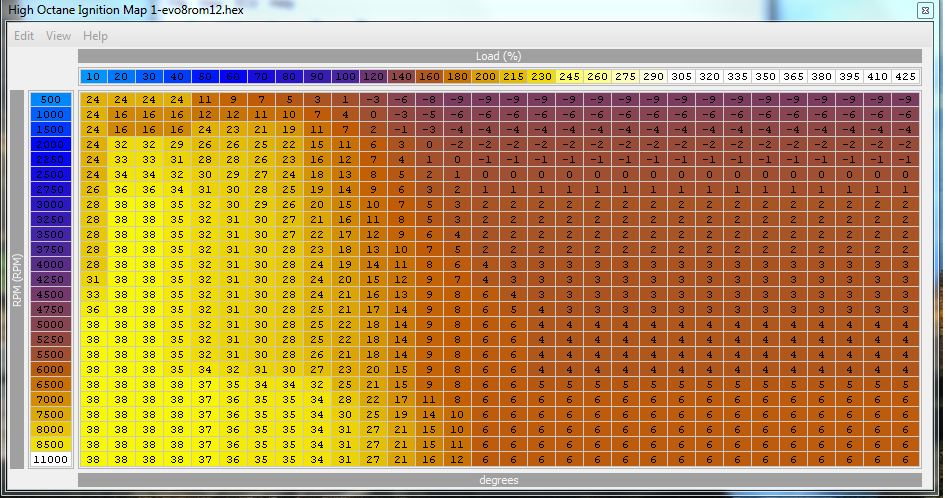Image resolution: width=945 pixels, height=498 pixels.
Task: Click the RPM (RPM) axis title bar
Action: click(x=17, y=280)
